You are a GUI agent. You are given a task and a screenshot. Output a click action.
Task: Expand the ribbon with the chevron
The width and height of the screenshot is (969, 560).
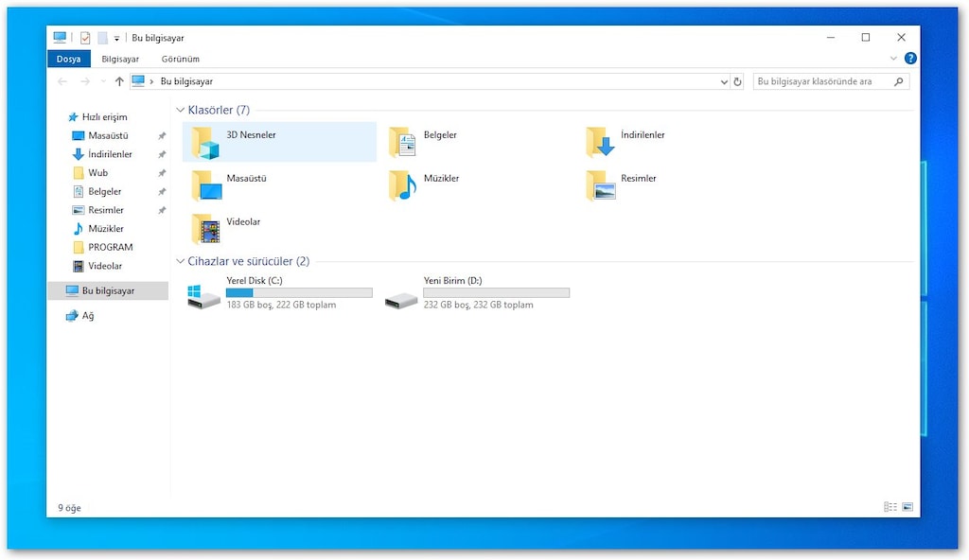point(893,58)
